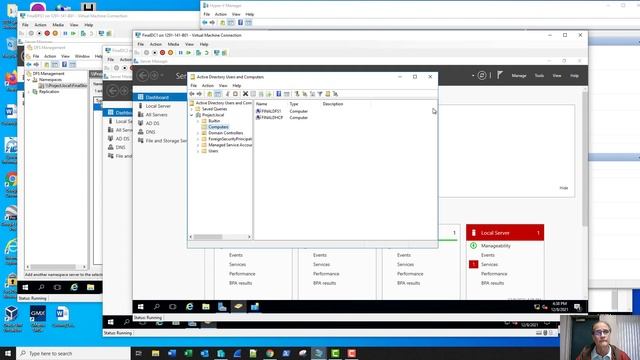This screenshot has height=360, width=640.
Task: Click Chrome icon on host taskbar
Action: point(270,353)
